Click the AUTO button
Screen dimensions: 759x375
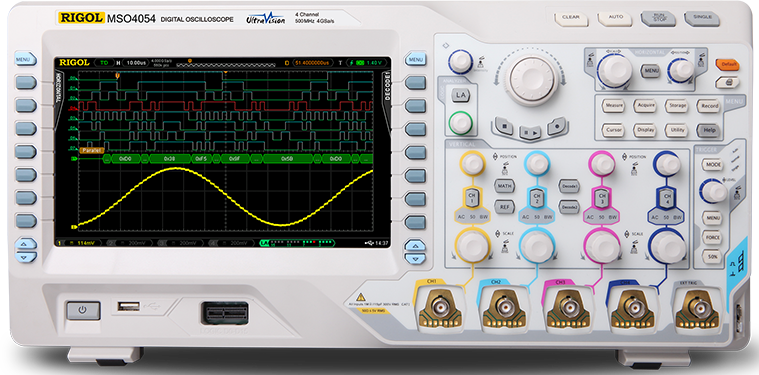(615, 18)
